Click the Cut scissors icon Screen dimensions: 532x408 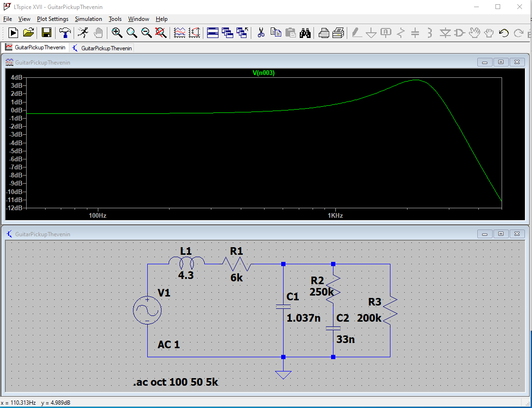260,33
